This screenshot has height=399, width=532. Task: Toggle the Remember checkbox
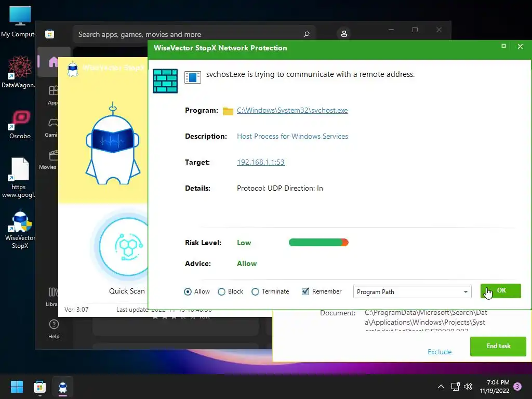[x=305, y=291]
